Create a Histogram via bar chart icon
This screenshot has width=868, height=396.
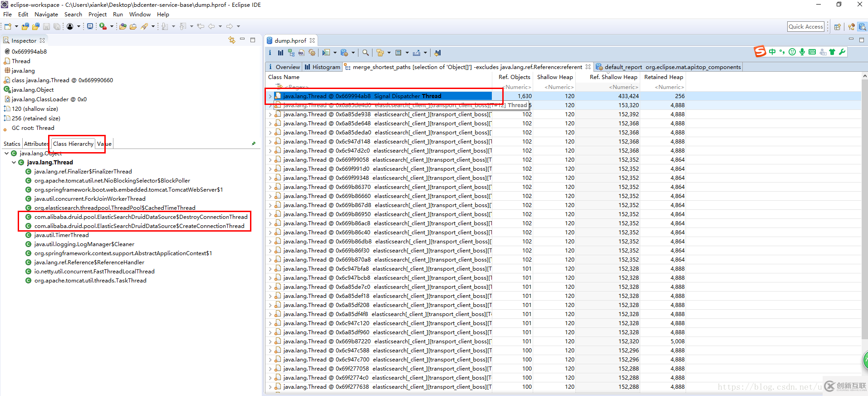click(280, 53)
